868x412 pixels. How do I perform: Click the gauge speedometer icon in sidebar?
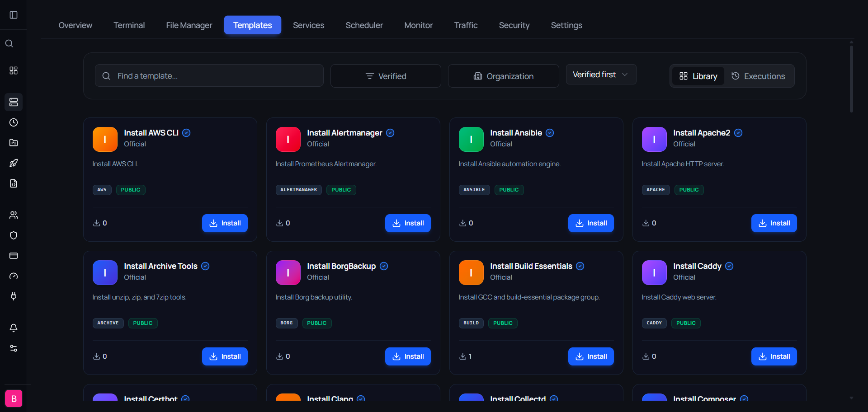pyautogui.click(x=14, y=276)
